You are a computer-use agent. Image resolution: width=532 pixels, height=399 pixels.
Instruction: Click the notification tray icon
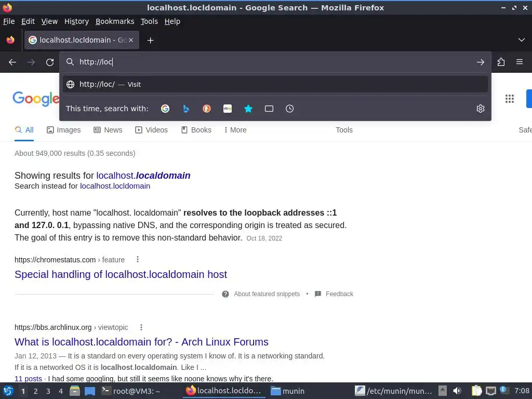click(503, 390)
